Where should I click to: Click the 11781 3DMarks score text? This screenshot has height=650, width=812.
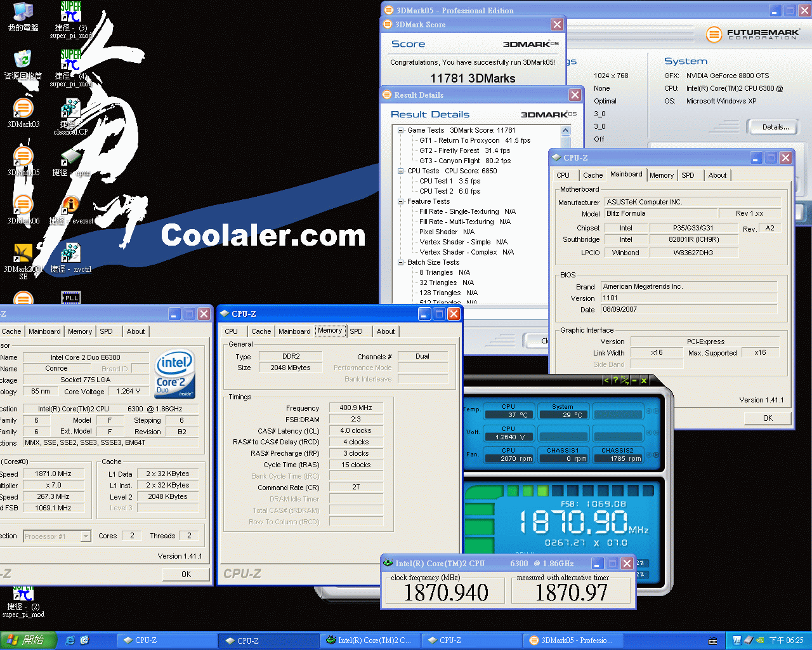473,78
